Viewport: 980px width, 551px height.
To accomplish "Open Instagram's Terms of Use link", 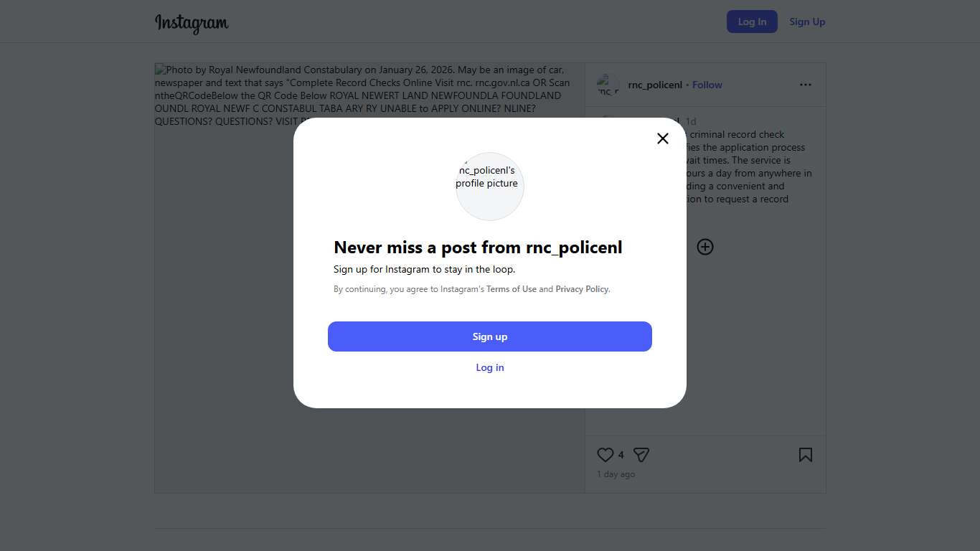I will tap(511, 289).
